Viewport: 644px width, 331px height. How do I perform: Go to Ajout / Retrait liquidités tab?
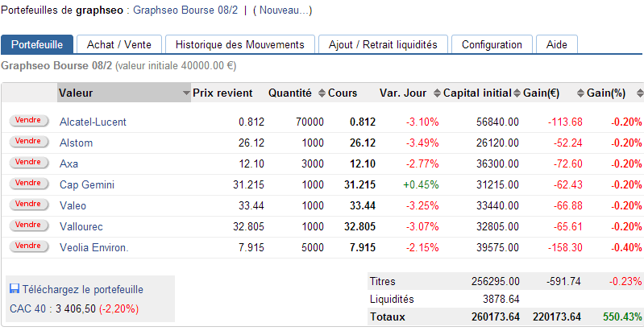[x=383, y=44]
